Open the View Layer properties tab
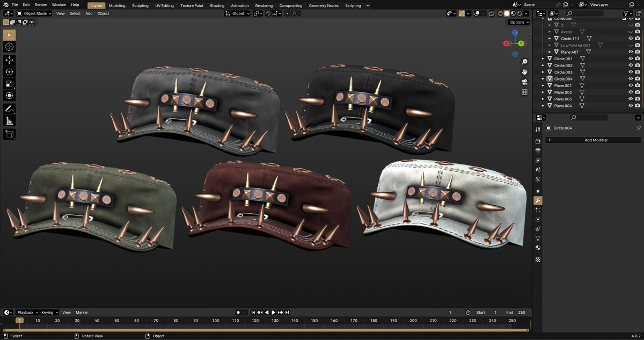Viewport: 644px width, 340px height. (538, 160)
